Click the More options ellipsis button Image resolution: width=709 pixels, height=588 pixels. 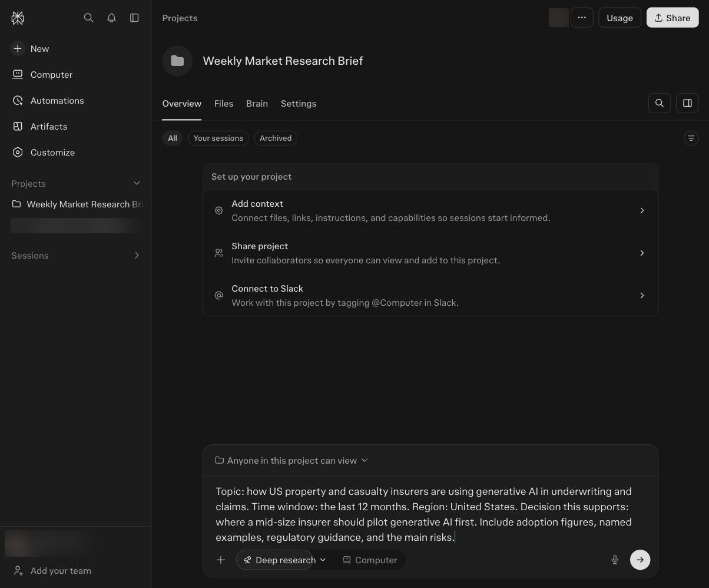tap(582, 18)
